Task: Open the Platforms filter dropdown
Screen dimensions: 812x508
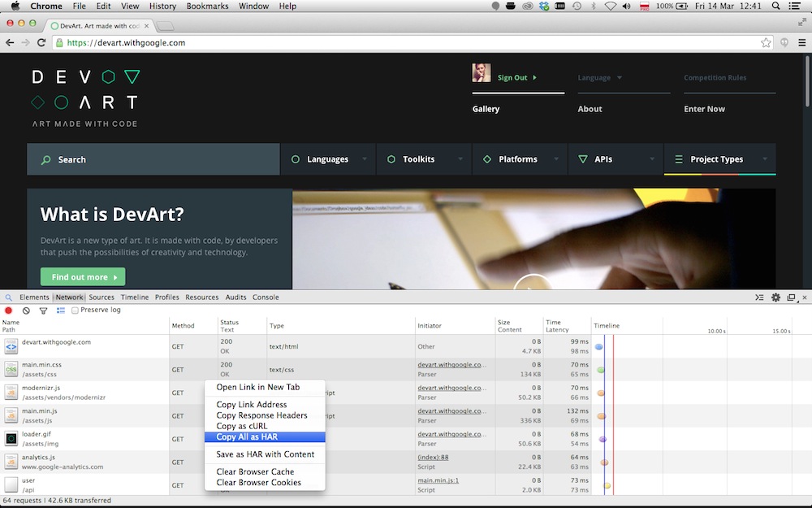Action: [x=520, y=159]
